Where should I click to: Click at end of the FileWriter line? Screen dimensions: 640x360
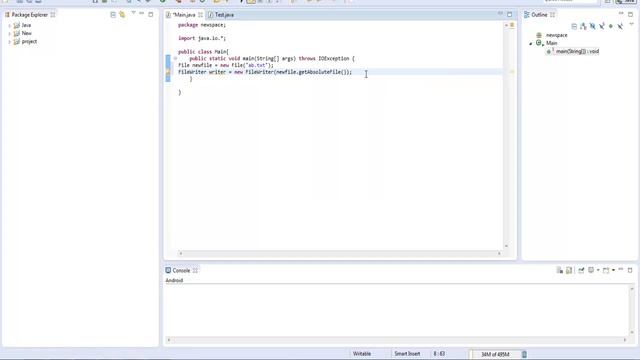[353, 72]
